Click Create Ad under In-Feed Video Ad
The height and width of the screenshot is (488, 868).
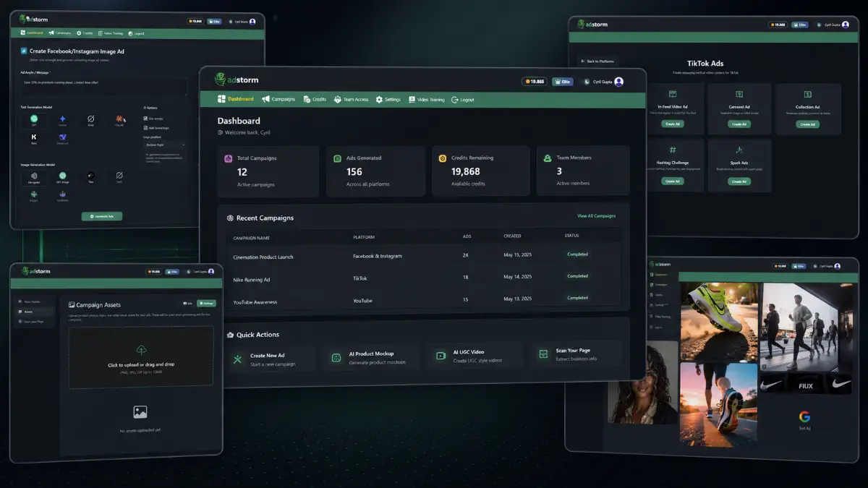click(x=673, y=124)
